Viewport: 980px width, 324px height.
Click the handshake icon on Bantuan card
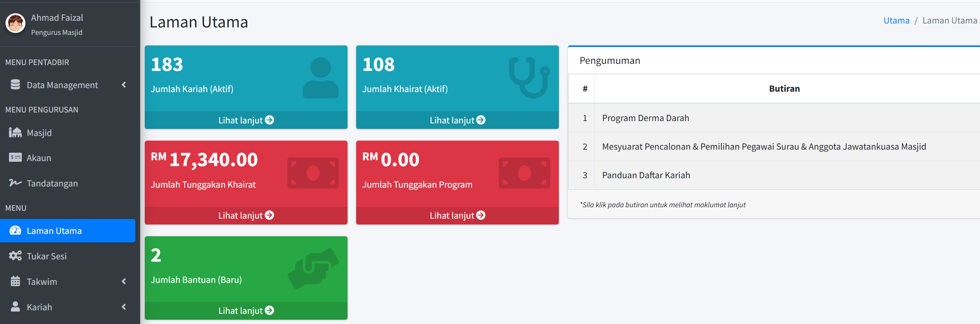pyautogui.click(x=313, y=269)
